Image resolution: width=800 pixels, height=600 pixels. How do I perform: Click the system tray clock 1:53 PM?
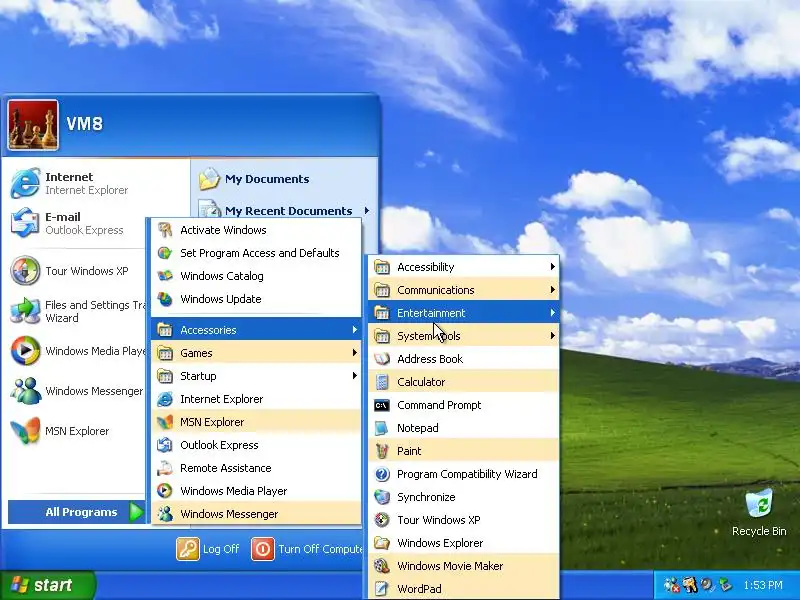pos(763,585)
